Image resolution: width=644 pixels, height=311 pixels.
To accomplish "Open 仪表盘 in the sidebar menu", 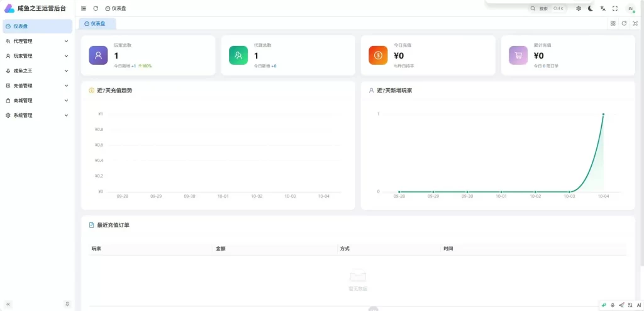I will pos(37,26).
